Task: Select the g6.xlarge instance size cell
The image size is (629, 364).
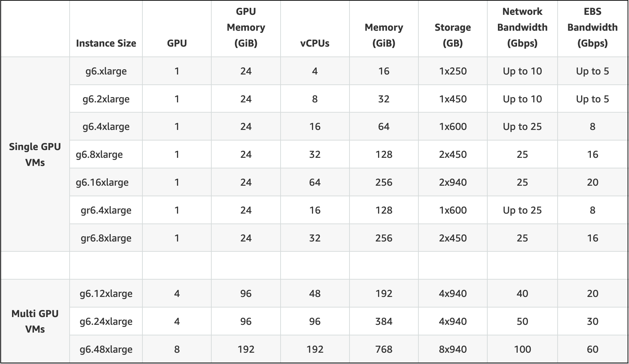Action: point(106,71)
